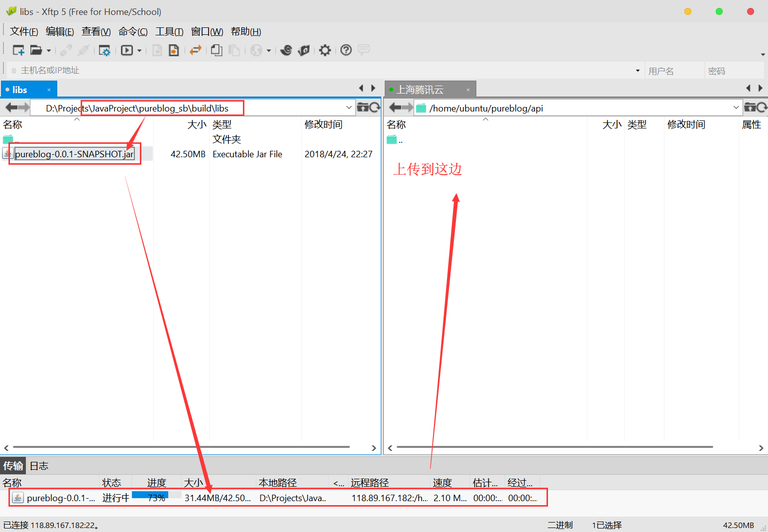Image resolution: width=768 pixels, height=532 pixels.
Task: Select the 上海腾讯云 remote session tab
Action: [420, 90]
